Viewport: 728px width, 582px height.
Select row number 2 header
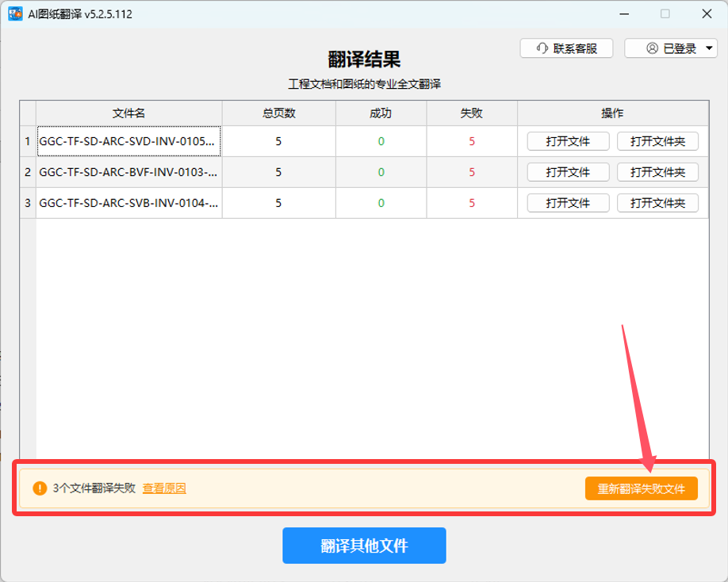28,172
